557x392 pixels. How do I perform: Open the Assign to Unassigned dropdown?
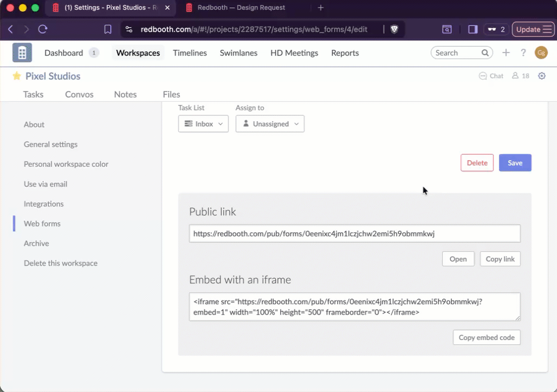[270, 123]
